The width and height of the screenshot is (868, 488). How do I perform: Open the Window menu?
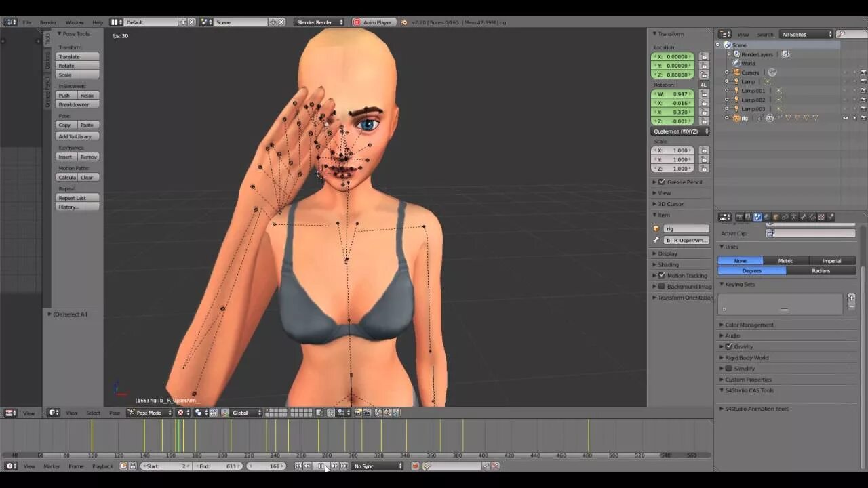tap(75, 22)
